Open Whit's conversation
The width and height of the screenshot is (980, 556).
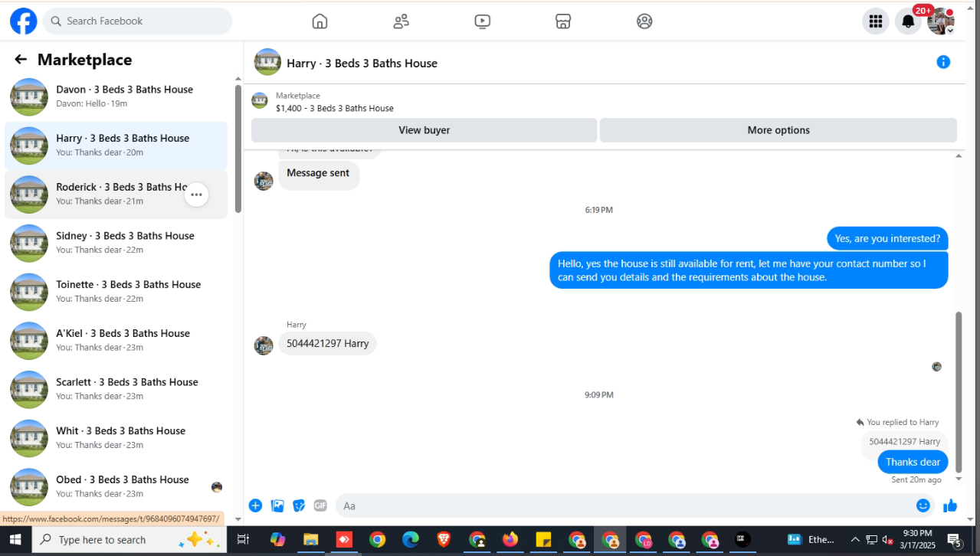pos(116,438)
